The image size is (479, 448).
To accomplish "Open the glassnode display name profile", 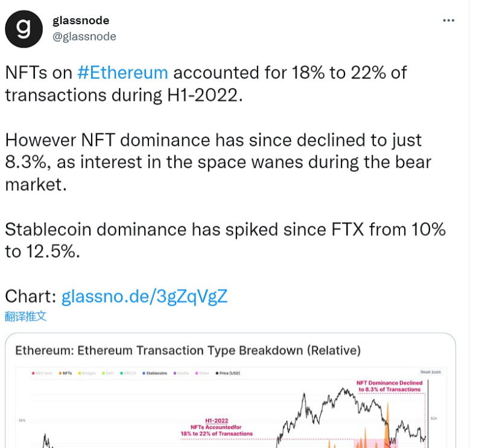I will coord(80,21).
